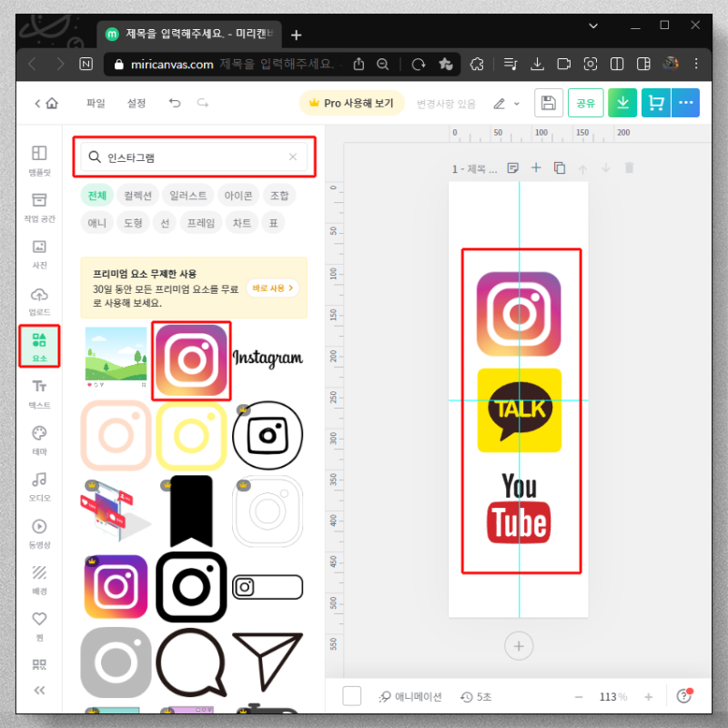Image resolution: width=728 pixels, height=728 pixels.
Task: Delete the page with trash icon
Action: point(629,167)
